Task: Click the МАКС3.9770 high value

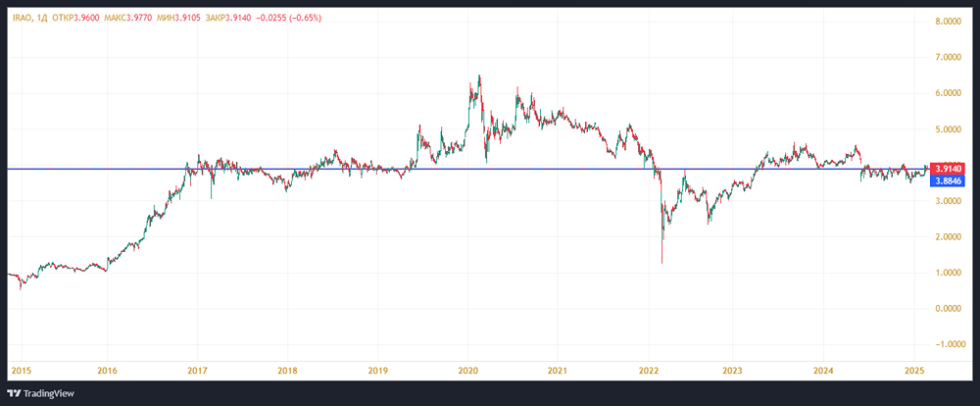Action: 126,18
